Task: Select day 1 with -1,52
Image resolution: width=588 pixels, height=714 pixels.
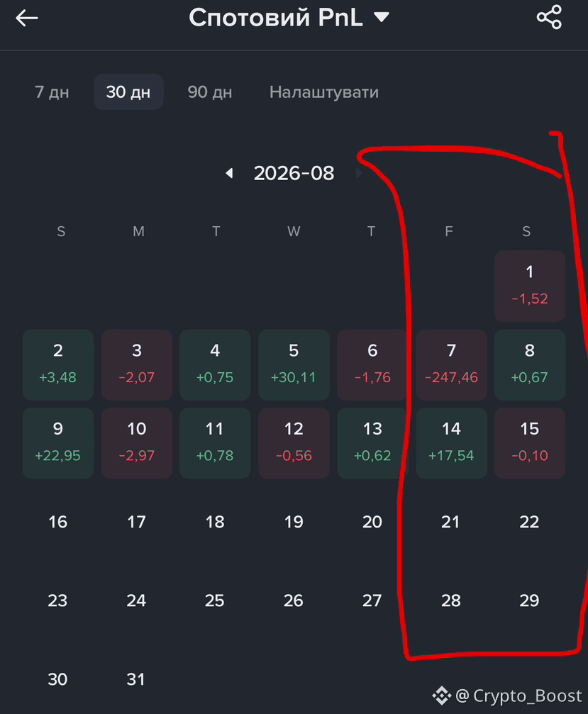Action: pos(530,286)
